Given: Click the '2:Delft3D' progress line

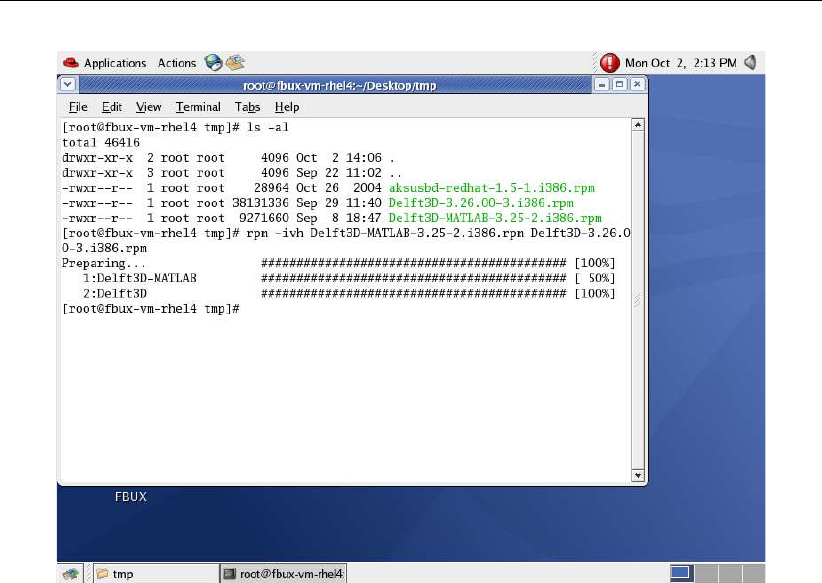Looking at the screenshot, I should pos(339,294).
